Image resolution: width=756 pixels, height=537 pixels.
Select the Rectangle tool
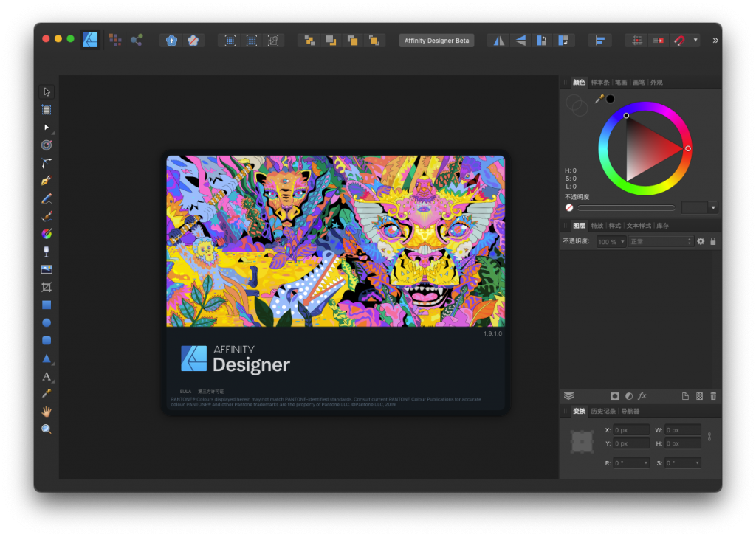tap(47, 305)
